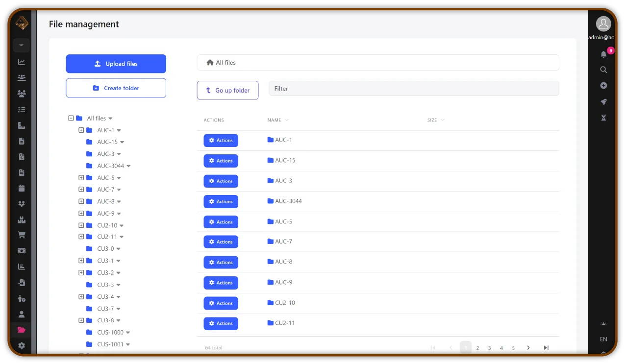Click the search magnifier in right panel
Screen dimensions: 625x364
(x=603, y=70)
